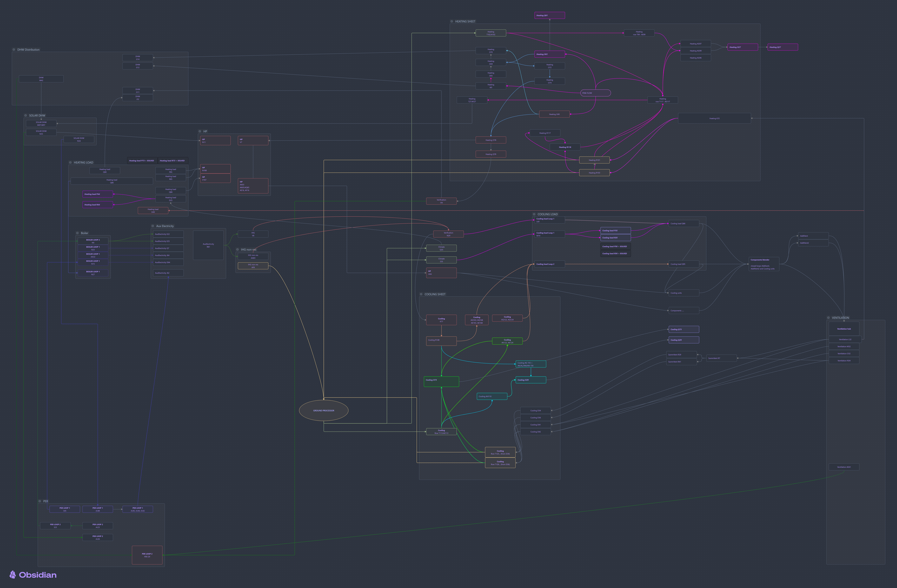Image resolution: width=897 pixels, height=588 pixels.
Task: Click the icon beside DHW Distribution group label
Action: click(x=14, y=50)
